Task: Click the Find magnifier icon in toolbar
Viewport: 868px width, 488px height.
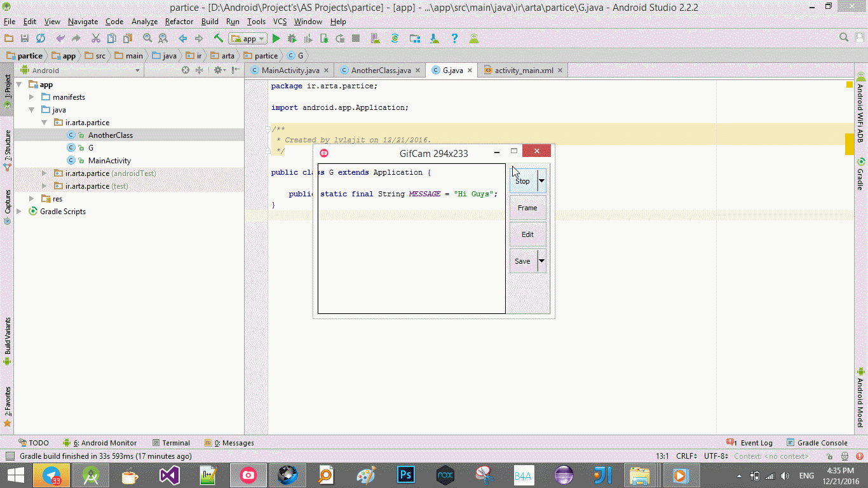Action: [x=147, y=39]
